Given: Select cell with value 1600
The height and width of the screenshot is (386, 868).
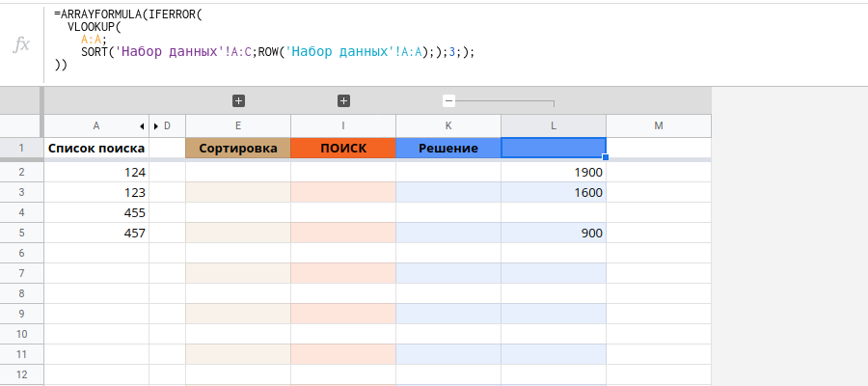Looking at the screenshot, I should coord(554,192).
